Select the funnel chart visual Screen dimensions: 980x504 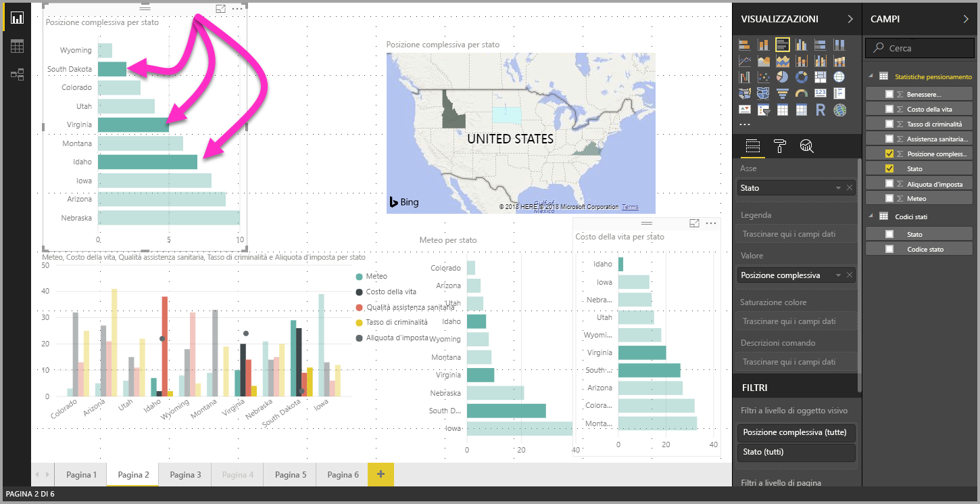783,93
